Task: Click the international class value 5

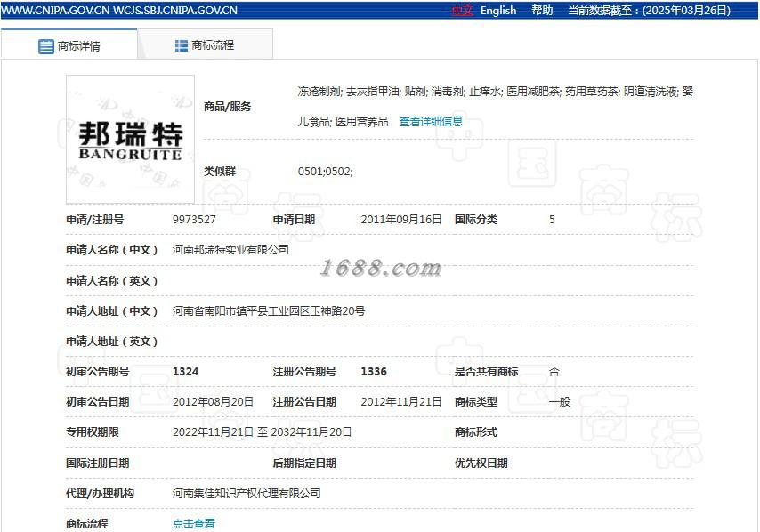Action: [x=552, y=220]
